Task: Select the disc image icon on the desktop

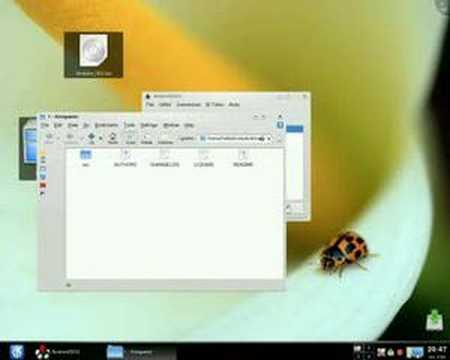Action: [94, 55]
